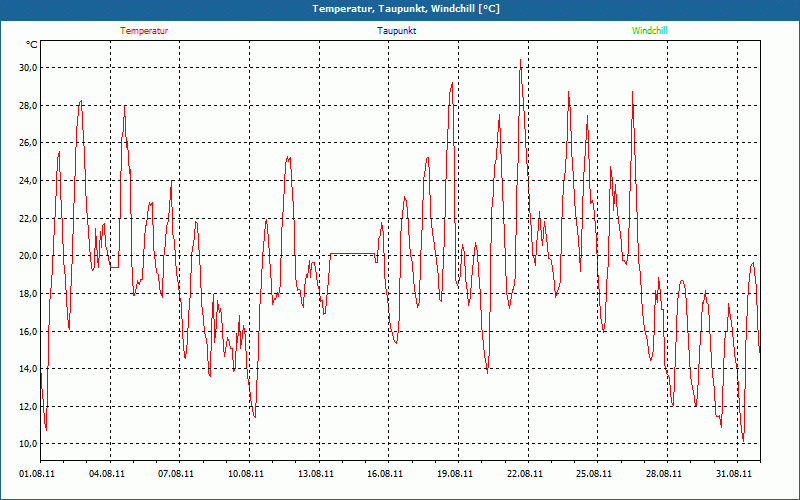Click the 04.08.11 date label
The height and width of the screenshot is (500, 800).
107,473
